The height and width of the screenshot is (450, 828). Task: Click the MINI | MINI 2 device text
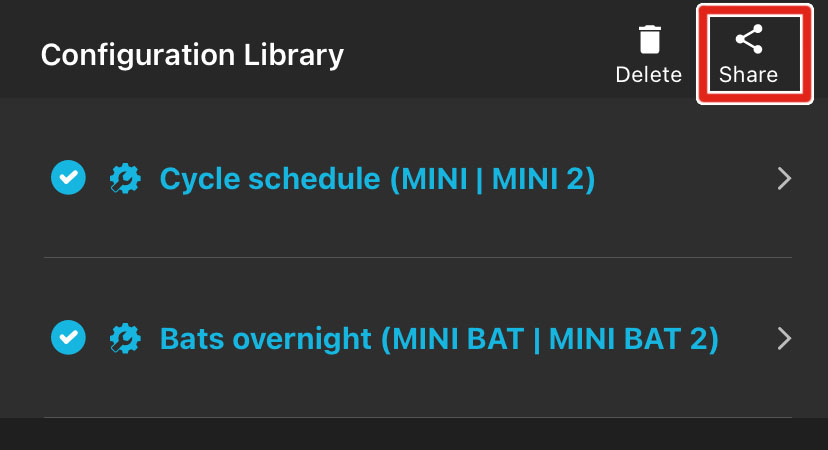(492, 179)
